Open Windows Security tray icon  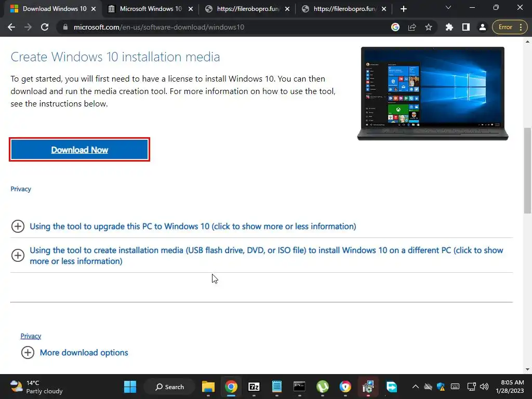441,387
